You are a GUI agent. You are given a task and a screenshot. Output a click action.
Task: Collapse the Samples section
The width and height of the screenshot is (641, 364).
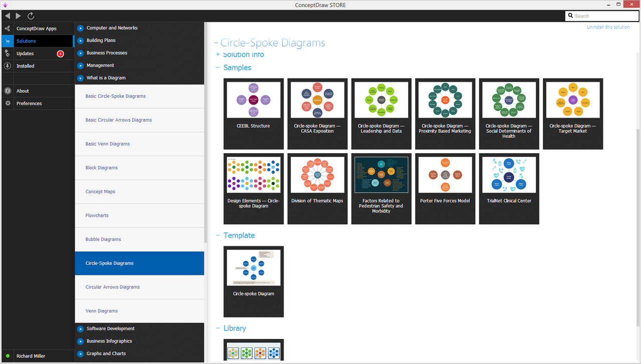click(x=218, y=68)
